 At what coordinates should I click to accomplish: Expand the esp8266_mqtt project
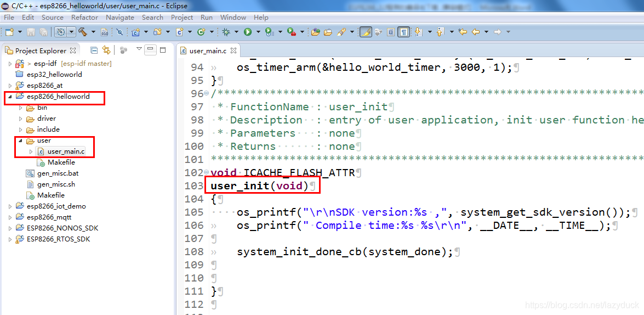pyautogui.click(x=10, y=217)
